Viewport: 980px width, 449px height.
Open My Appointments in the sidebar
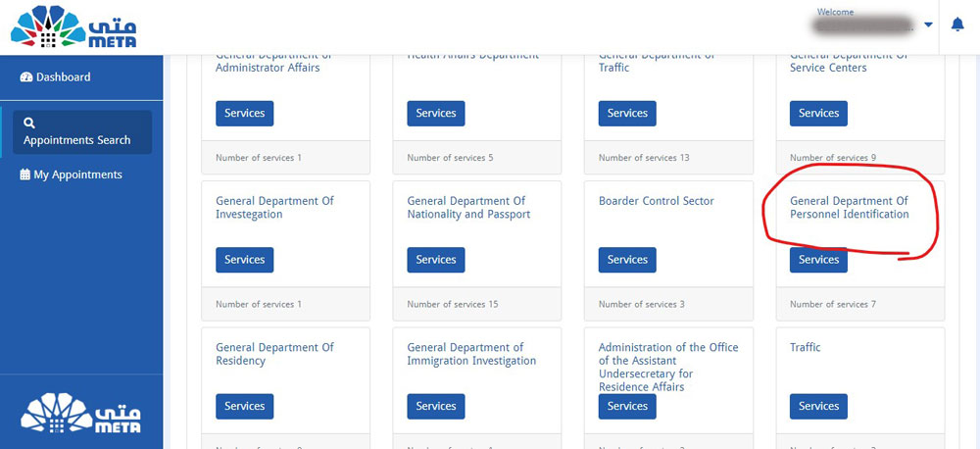point(77,175)
